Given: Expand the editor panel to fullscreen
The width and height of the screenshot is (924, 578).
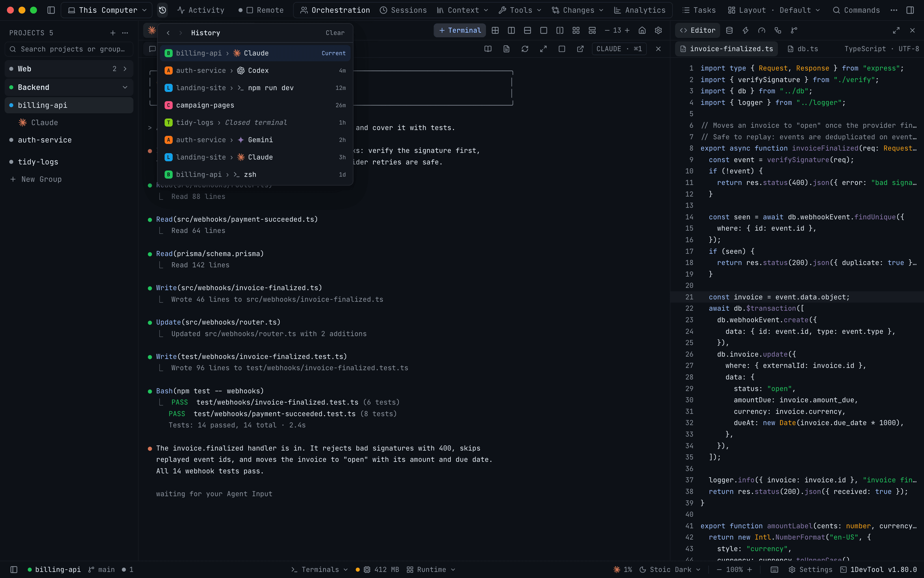Looking at the screenshot, I should [x=896, y=30].
